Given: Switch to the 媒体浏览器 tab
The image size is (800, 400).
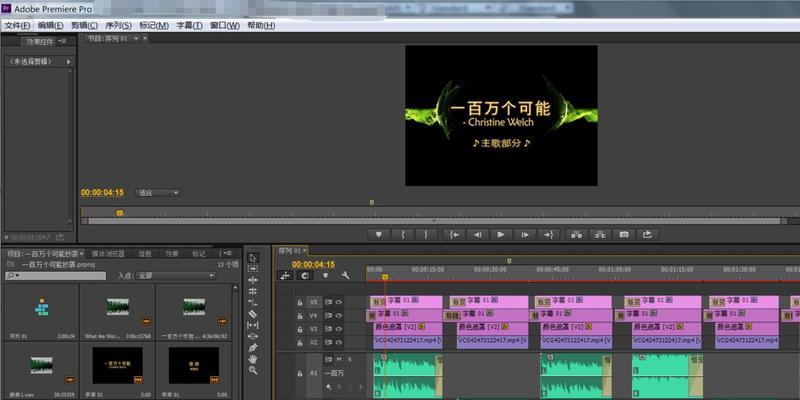Looking at the screenshot, I should (108, 254).
